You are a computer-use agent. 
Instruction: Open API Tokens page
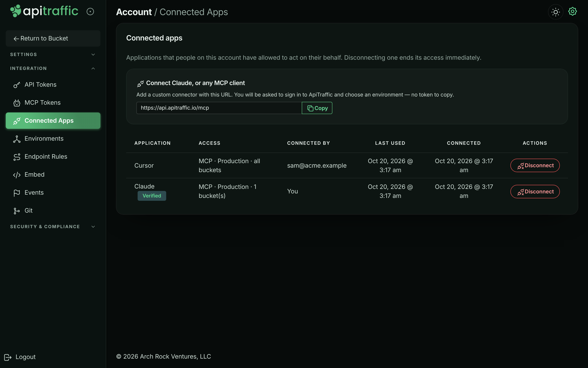(x=53, y=85)
